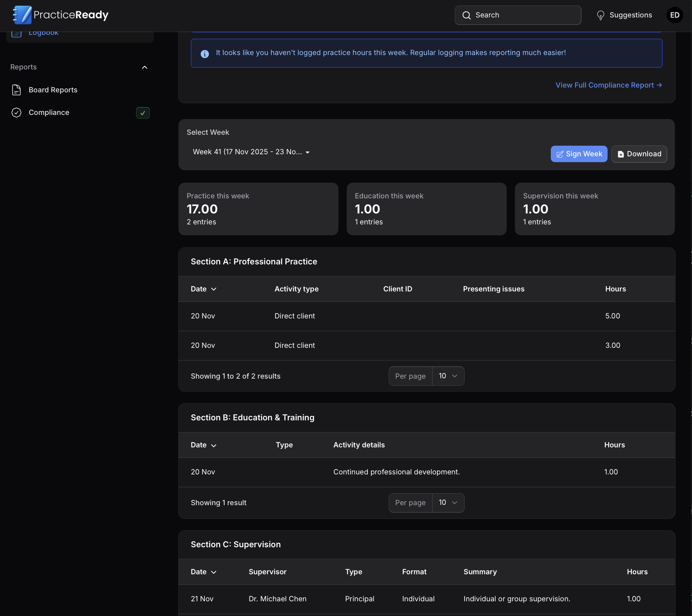Screen dimensions: 692x616
Task: Click the info icon in the blue alert
Action: tap(205, 54)
